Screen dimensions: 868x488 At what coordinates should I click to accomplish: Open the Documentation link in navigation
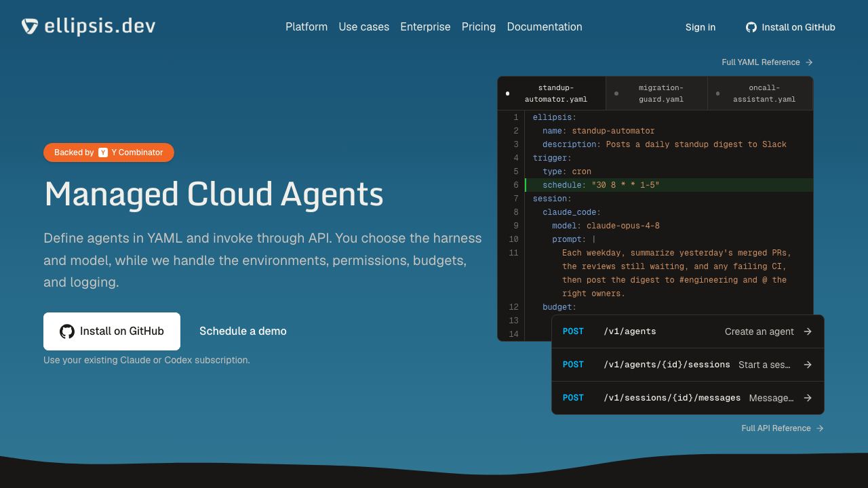point(545,27)
